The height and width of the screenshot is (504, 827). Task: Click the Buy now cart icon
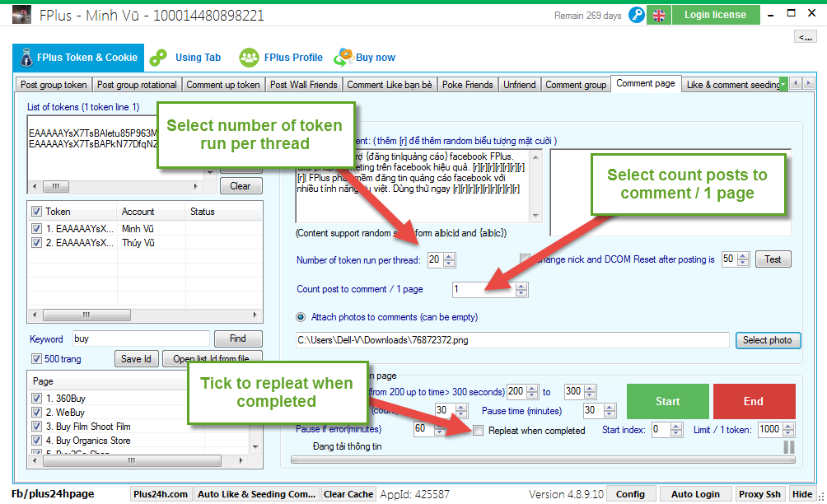343,57
